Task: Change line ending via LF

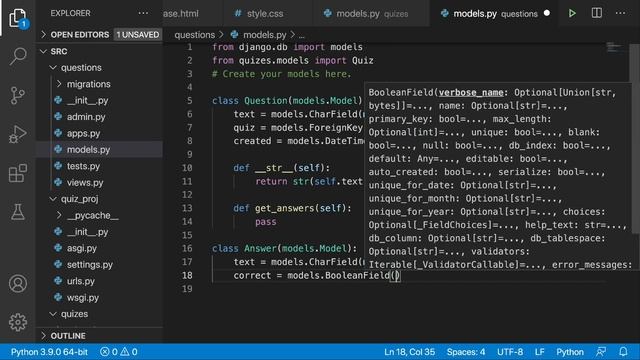Action: point(539,352)
